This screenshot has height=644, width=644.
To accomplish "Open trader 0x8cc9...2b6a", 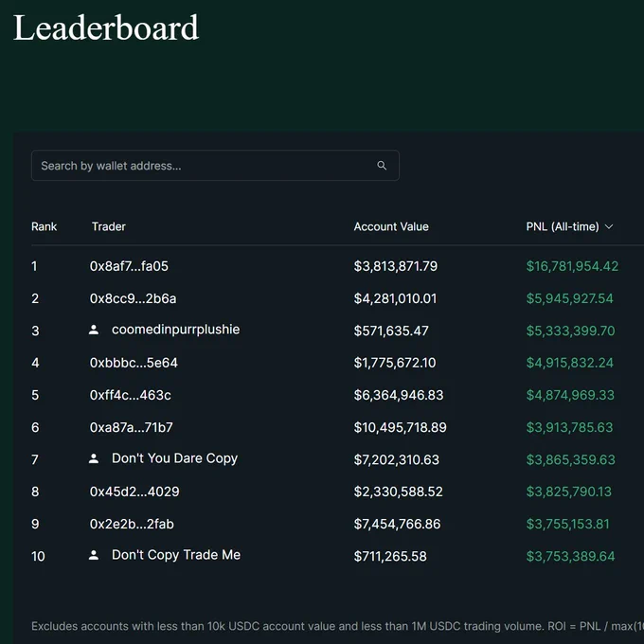I will coord(134,298).
